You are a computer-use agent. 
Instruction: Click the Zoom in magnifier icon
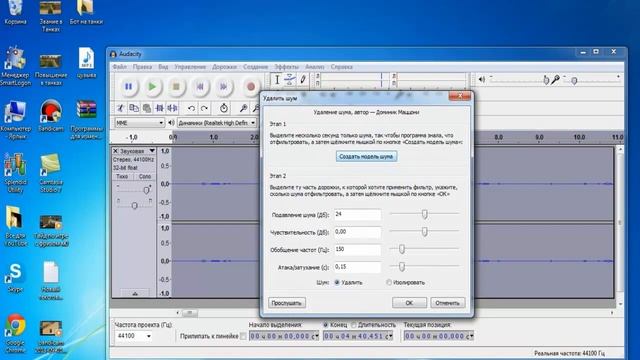pyautogui.click(x=243, y=108)
